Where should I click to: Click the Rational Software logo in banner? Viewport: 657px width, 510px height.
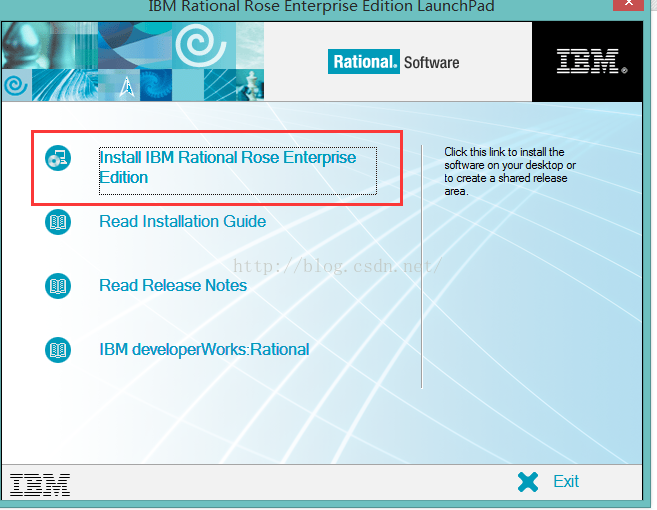tap(393, 62)
